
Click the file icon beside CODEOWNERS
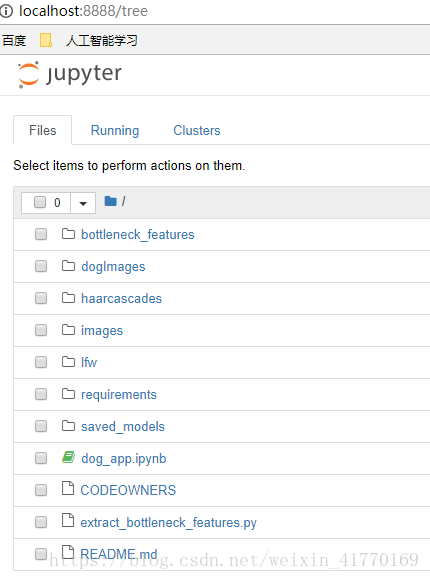click(68, 489)
